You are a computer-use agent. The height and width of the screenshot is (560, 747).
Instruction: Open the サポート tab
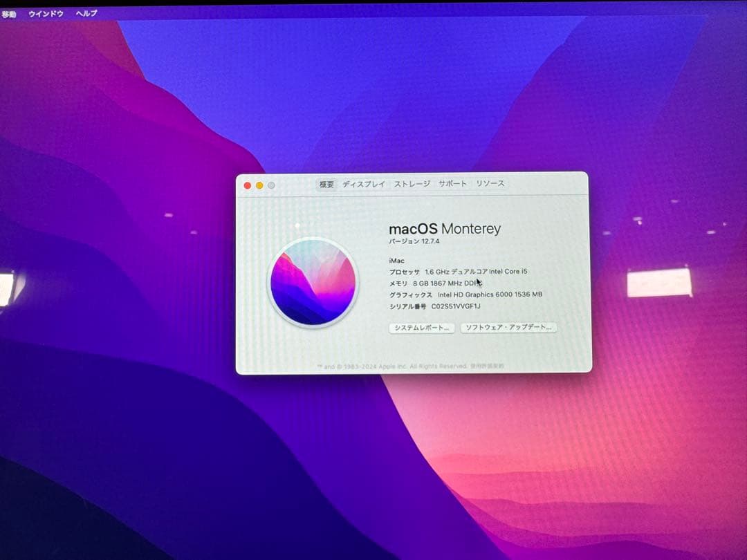click(451, 184)
